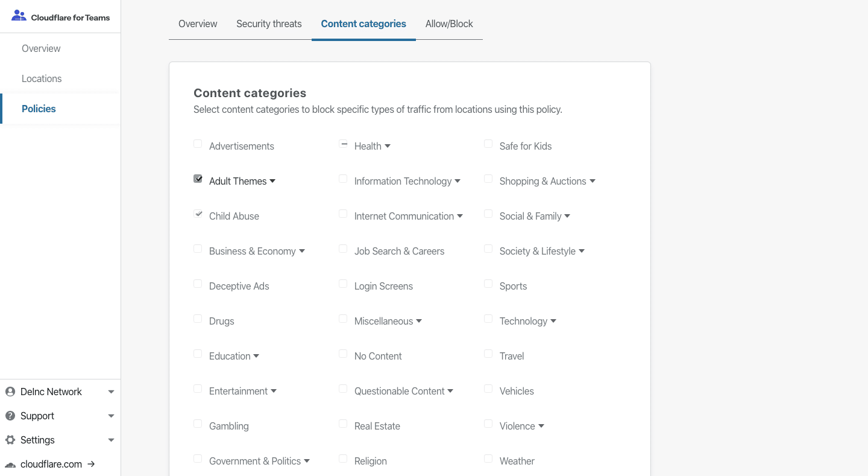Enable the Safe for Kids checkbox

(488, 144)
